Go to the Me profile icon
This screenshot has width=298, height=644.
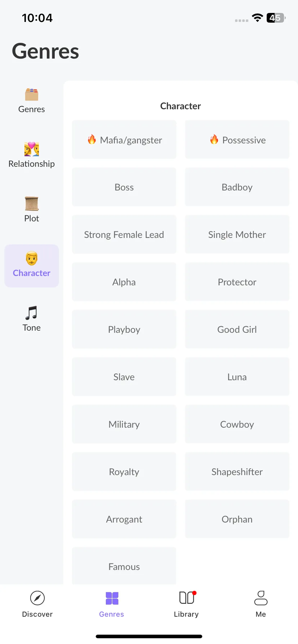pyautogui.click(x=261, y=598)
